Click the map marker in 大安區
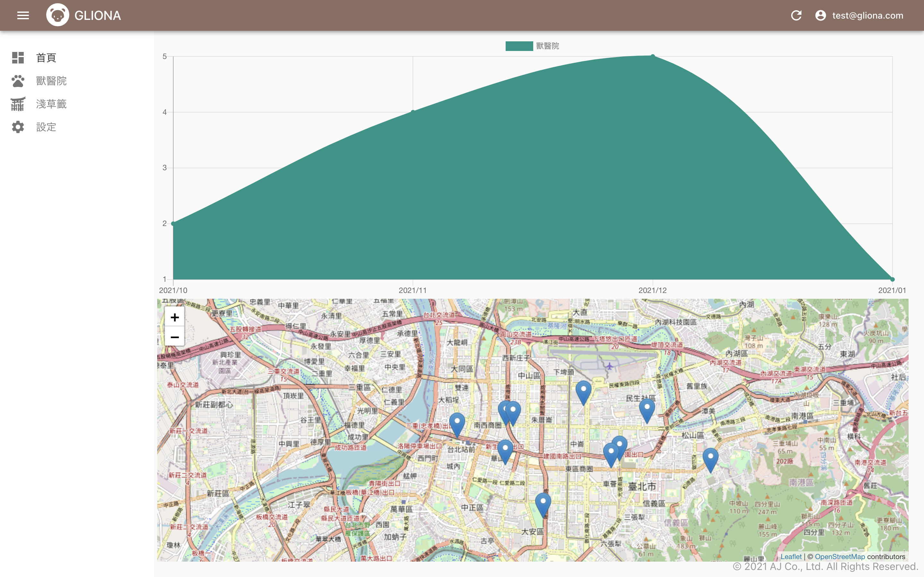 [543, 503]
